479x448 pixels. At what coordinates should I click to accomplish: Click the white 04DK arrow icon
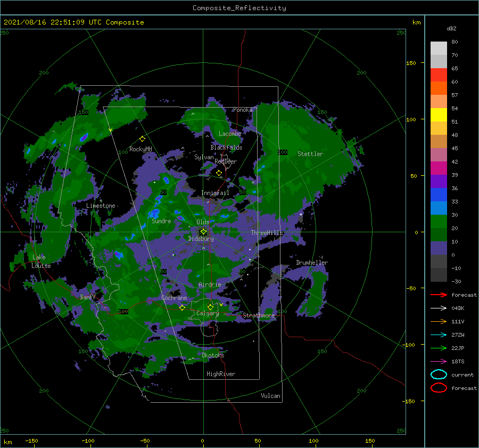(x=439, y=308)
